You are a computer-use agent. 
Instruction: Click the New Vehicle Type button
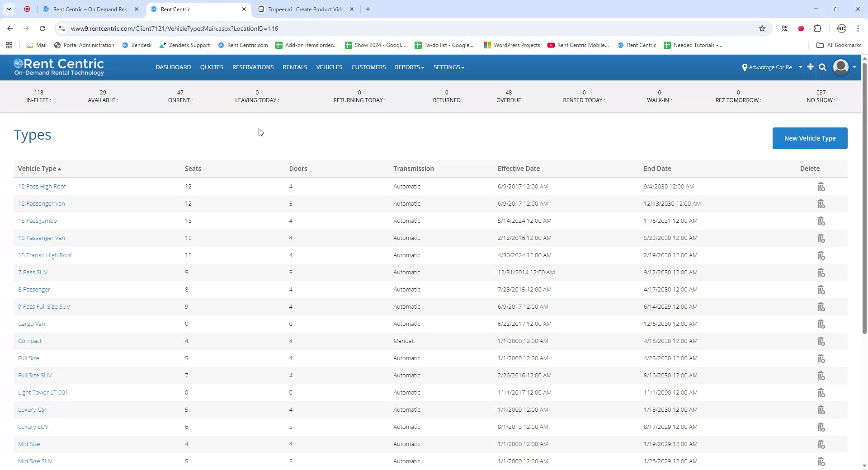(x=810, y=138)
